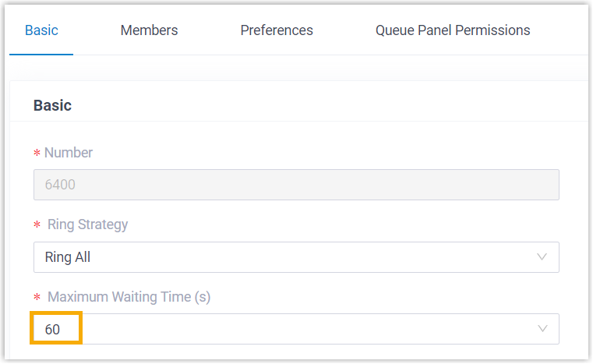593x364 pixels.
Task: Click the asterisk before Maximum Waiting Time
Action: pyautogui.click(x=37, y=297)
